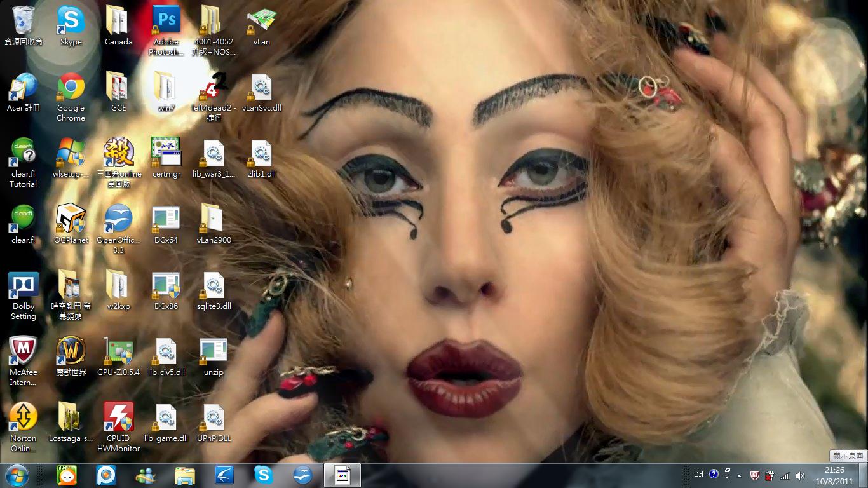The height and width of the screenshot is (488, 868).
Task: Open the Windows Start menu
Action: 17,475
